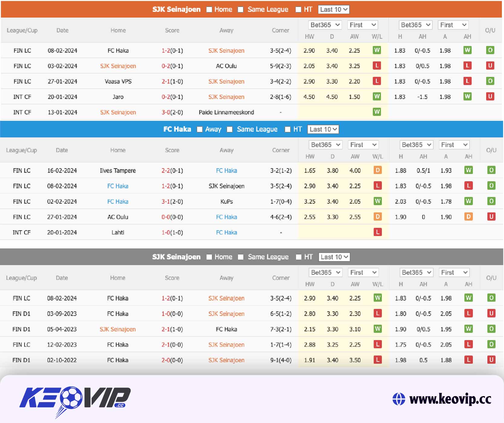The height and width of the screenshot is (423, 504).
Task: Toggle the Away checkbox in FC Haka header
Action: pos(200,130)
